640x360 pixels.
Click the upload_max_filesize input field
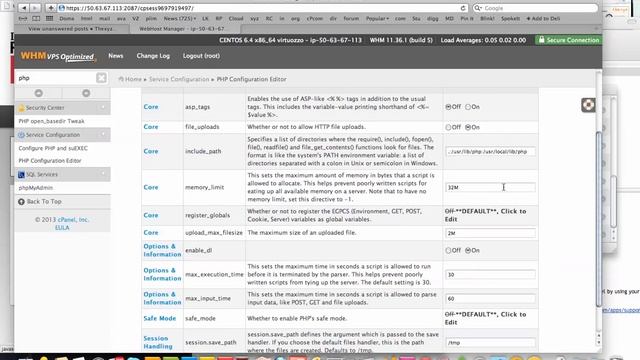point(490,233)
